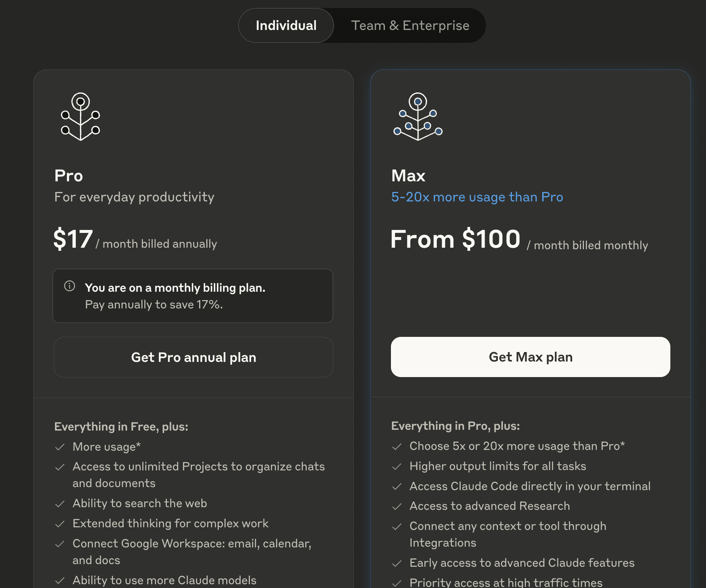Screen dimensions: 706x588
Task: Click the $17 per month price label
Action: coord(73,239)
